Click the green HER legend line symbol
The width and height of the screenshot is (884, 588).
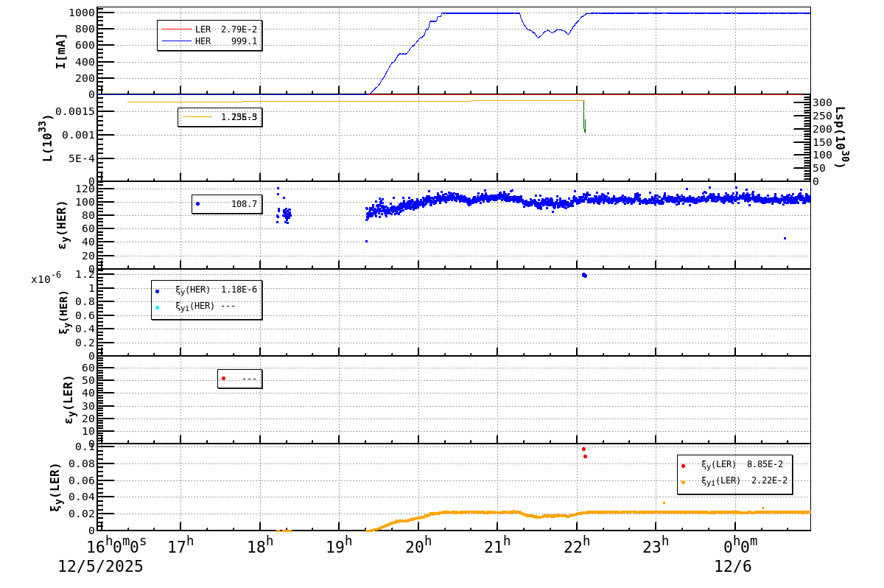(177, 41)
